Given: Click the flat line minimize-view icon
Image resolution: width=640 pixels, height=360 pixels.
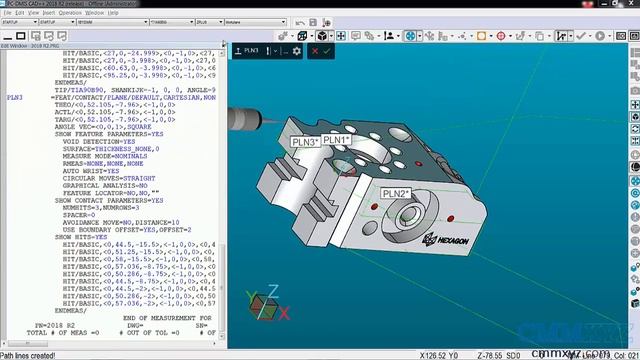Looking at the screenshot, I should [x=8, y=37].
